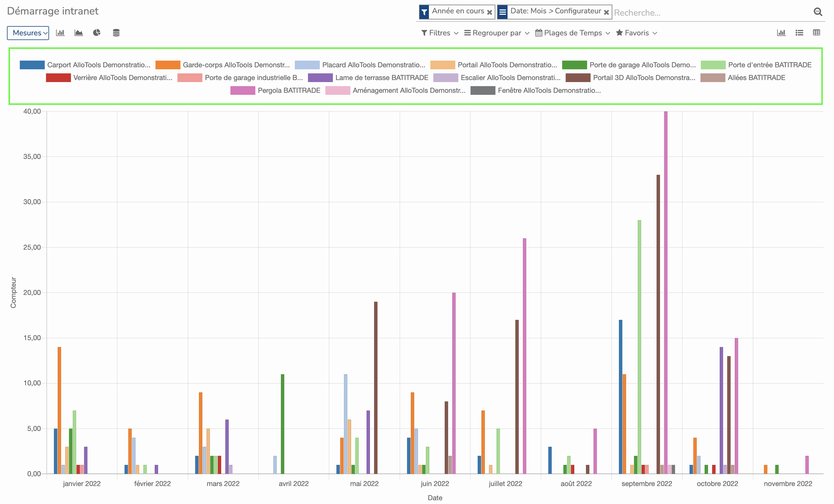The image size is (834, 504).
Task: Click the Date x-axis title
Action: [x=435, y=498]
